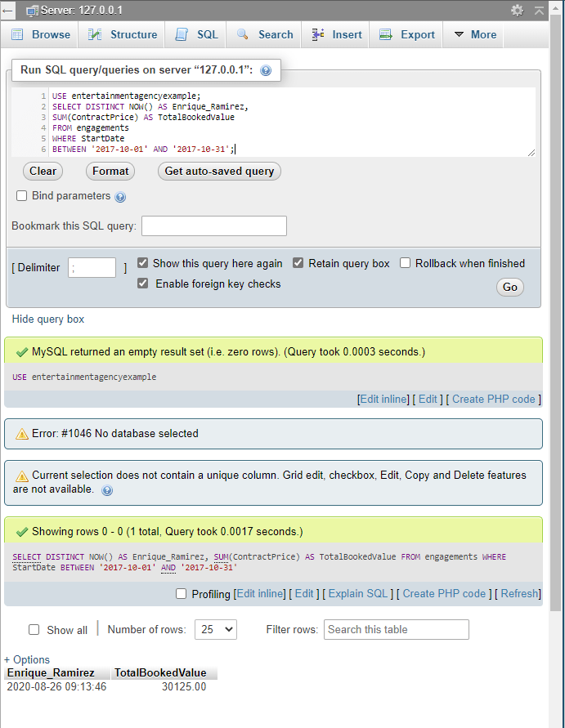Viewport: 565px width, 728px height.
Task: Enable Rollback when finished checkbox
Action: click(x=406, y=263)
